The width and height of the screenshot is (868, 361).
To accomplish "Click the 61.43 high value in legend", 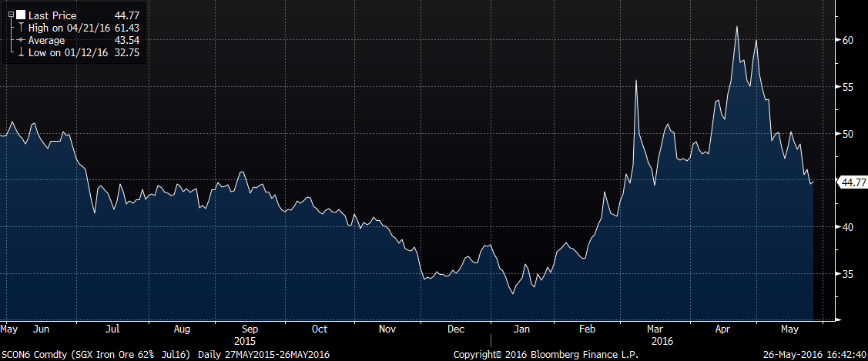I will pyautogui.click(x=125, y=28).
